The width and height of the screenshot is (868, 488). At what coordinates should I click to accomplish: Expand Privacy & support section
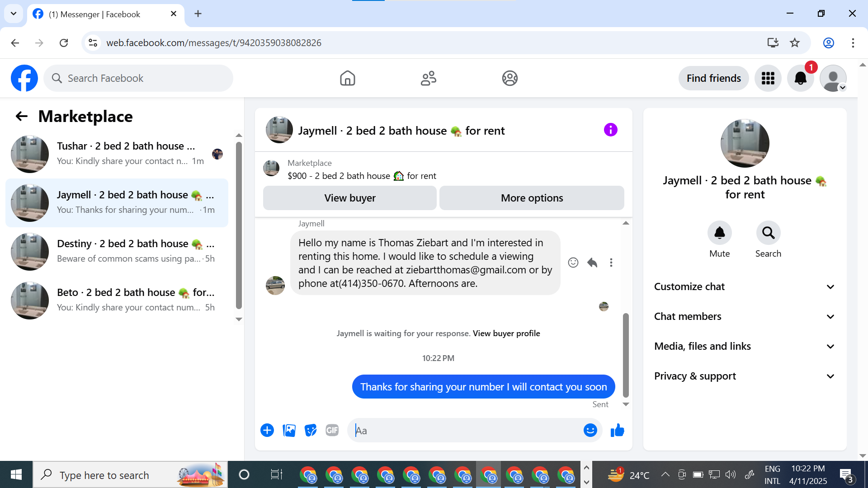(x=745, y=376)
